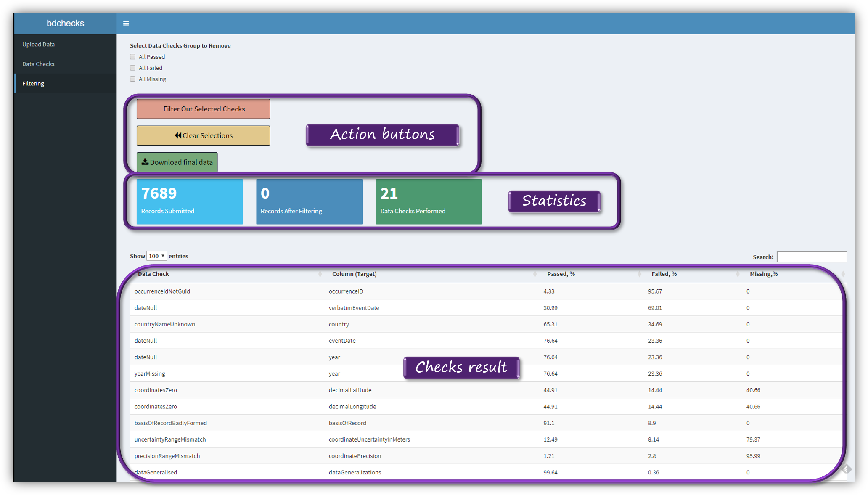The width and height of the screenshot is (868, 495).
Task: Click the Records After Filtering box
Action: tap(309, 201)
